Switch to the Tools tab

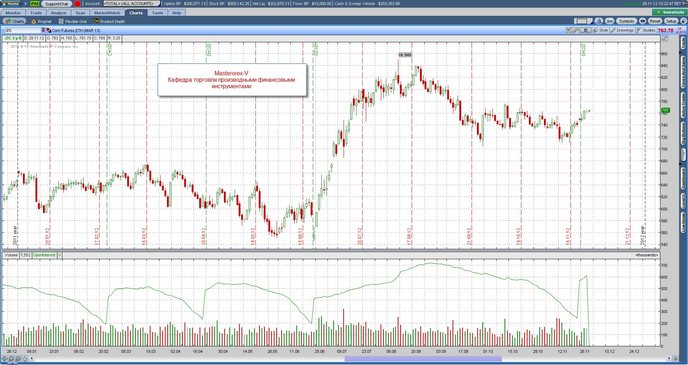[158, 13]
